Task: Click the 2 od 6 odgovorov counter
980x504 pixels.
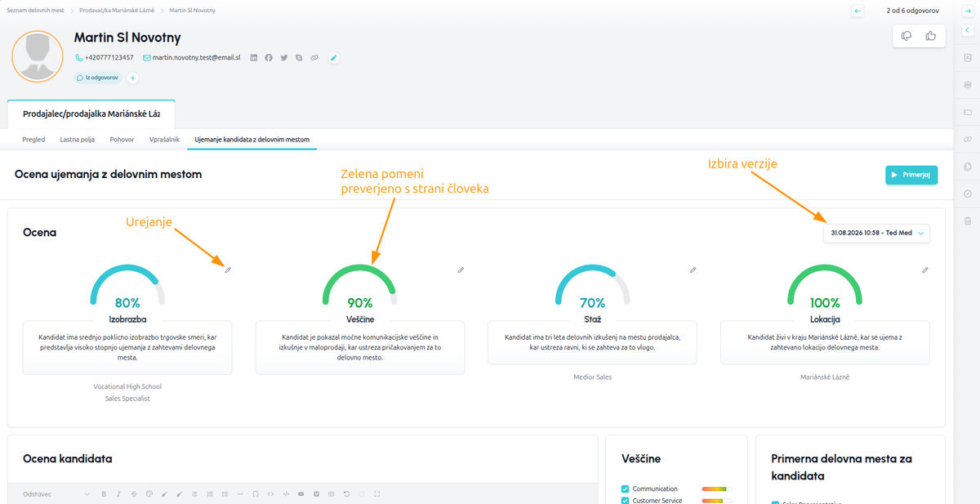Action: [x=912, y=11]
